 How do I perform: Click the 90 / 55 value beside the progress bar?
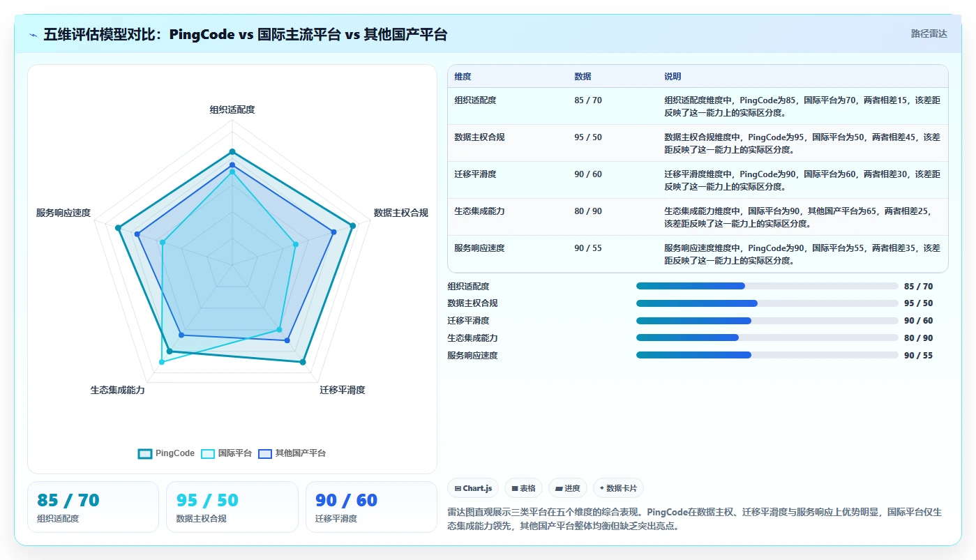(x=918, y=356)
